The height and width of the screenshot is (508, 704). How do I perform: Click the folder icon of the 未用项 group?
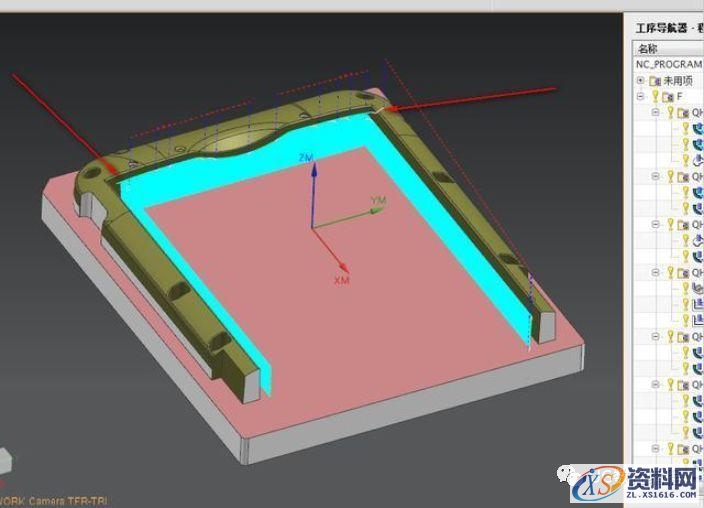point(654,80)
